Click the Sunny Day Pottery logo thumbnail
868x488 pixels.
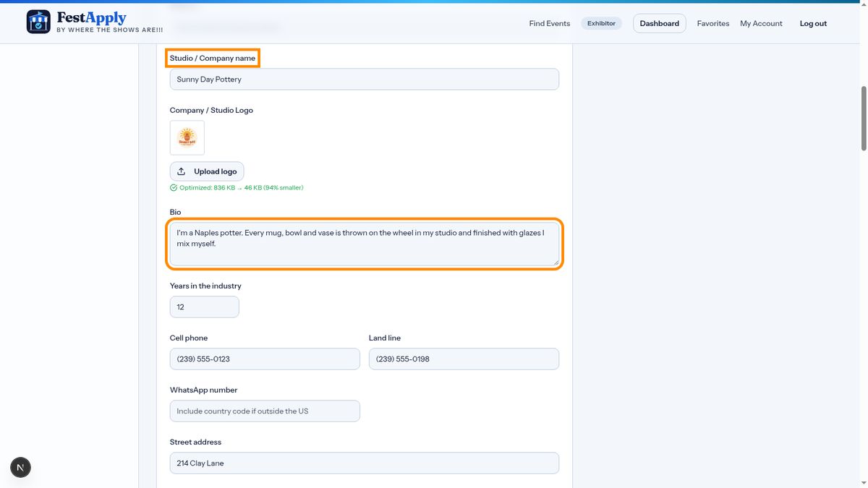click(187, 137)
